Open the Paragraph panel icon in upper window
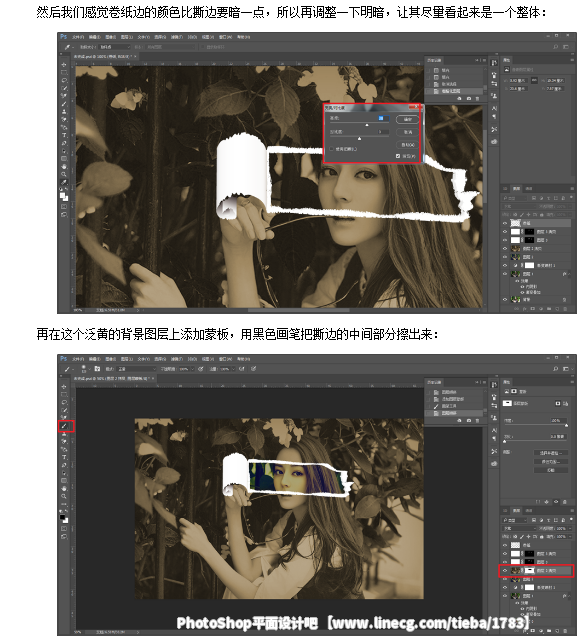585x642 pixels. click(x=494, y=117)
